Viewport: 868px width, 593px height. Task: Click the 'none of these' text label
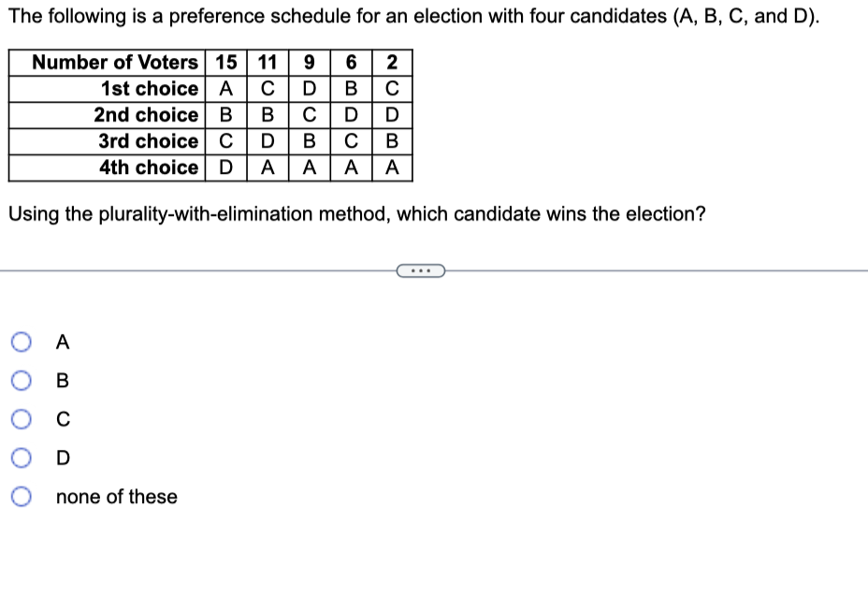pos(116,497)
